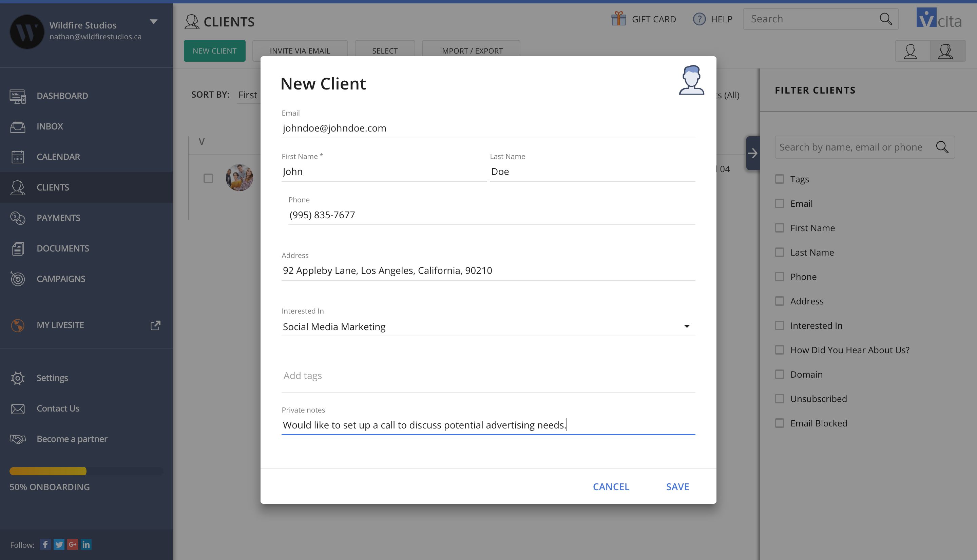Expand the Interested In dropdown

[687, 326]
